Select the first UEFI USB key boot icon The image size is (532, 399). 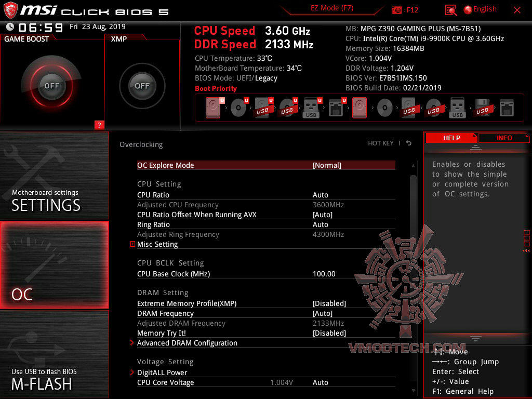pos(312,108)
